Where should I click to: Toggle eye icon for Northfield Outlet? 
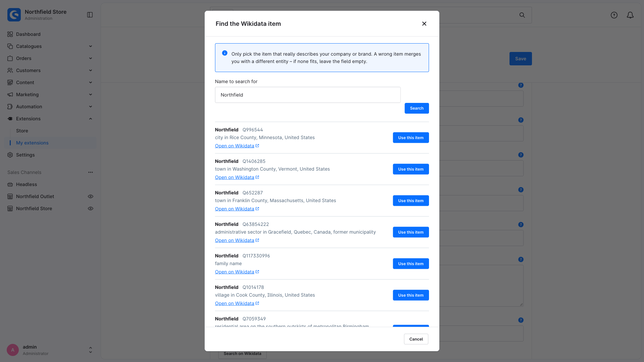[x=91, y=196]
